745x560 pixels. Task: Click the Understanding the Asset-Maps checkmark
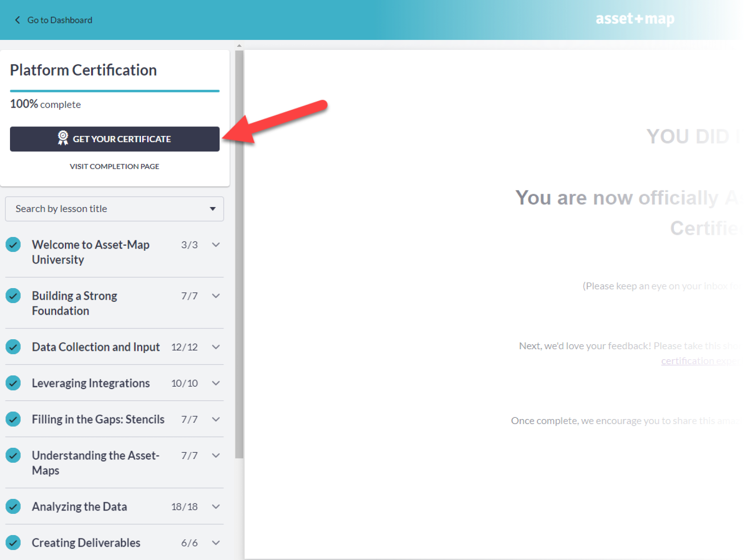click(13, 455)
